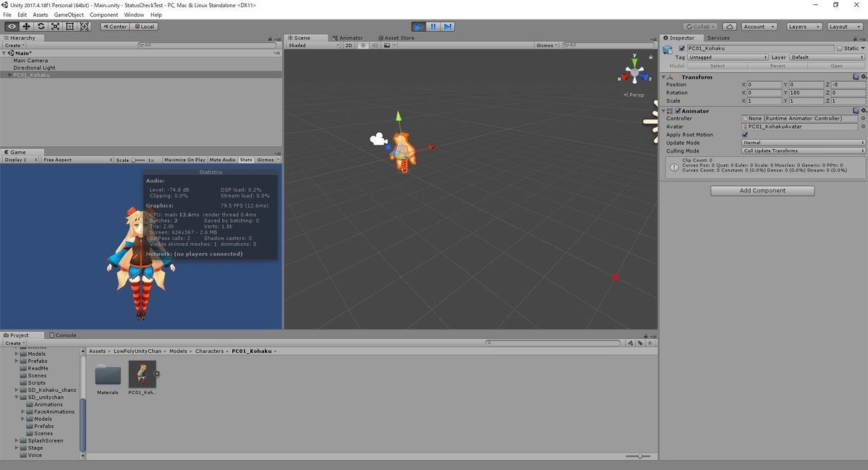This screenshot has width=868, height=470.
Task: Open the Account button dropdown
Action: point(759,27)
